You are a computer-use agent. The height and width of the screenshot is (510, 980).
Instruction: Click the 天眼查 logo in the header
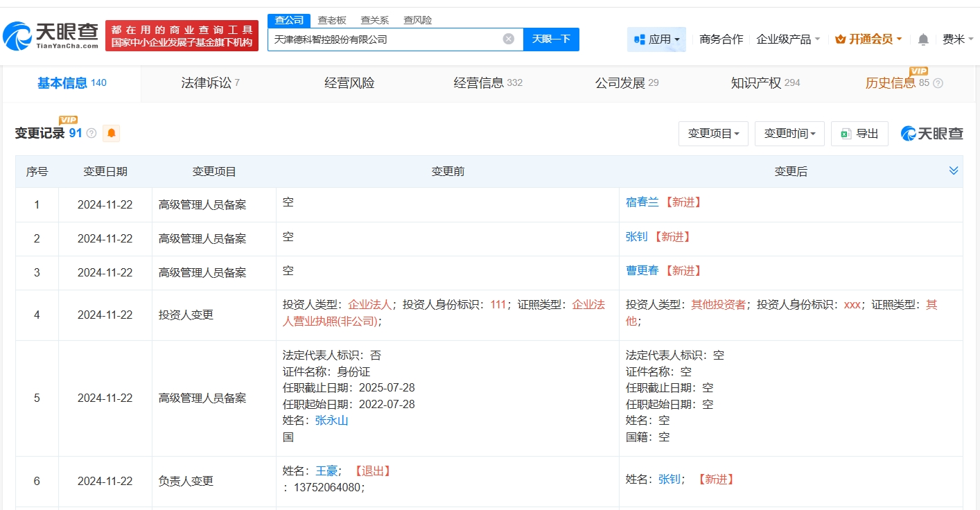pos(51,36)
